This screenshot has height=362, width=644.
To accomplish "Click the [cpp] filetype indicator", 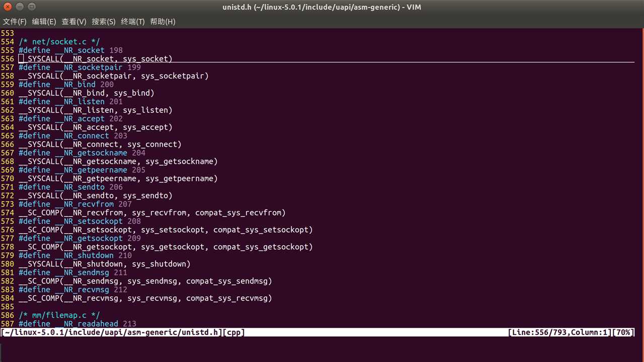I will (233, 332).
